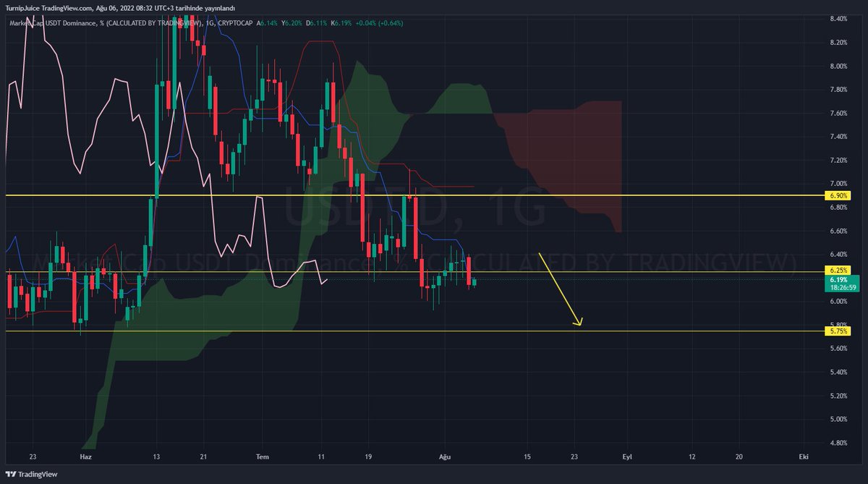Click the Tem label on the time axis
The width and height of the screenshot is (868, 484).
pos(263,457)
